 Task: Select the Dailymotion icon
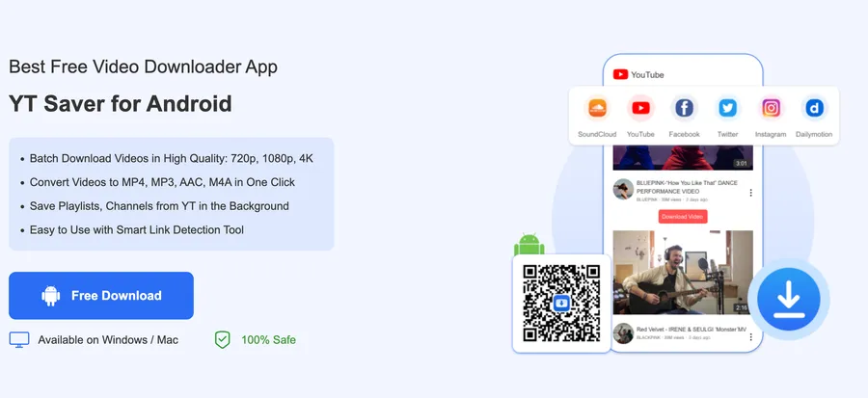click(x=814, y=108)
